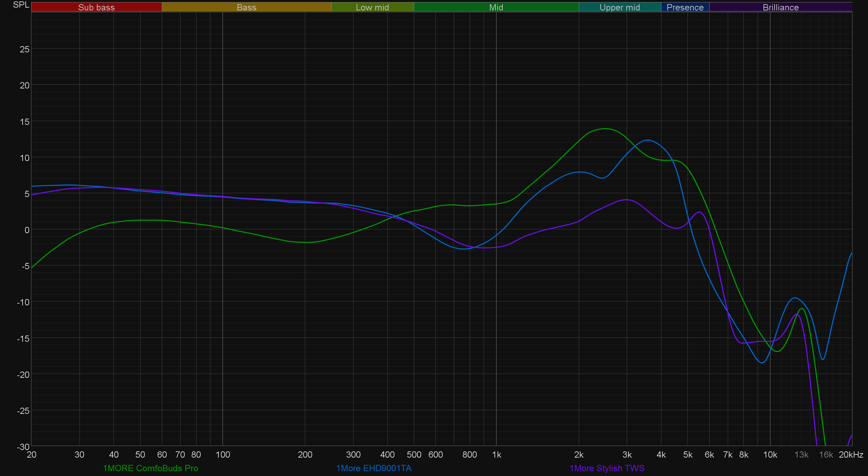The width and height of the screenshot is (868, 476).
Task: Click the 100 Hz axis tick label
Action: tap(223, 454)
